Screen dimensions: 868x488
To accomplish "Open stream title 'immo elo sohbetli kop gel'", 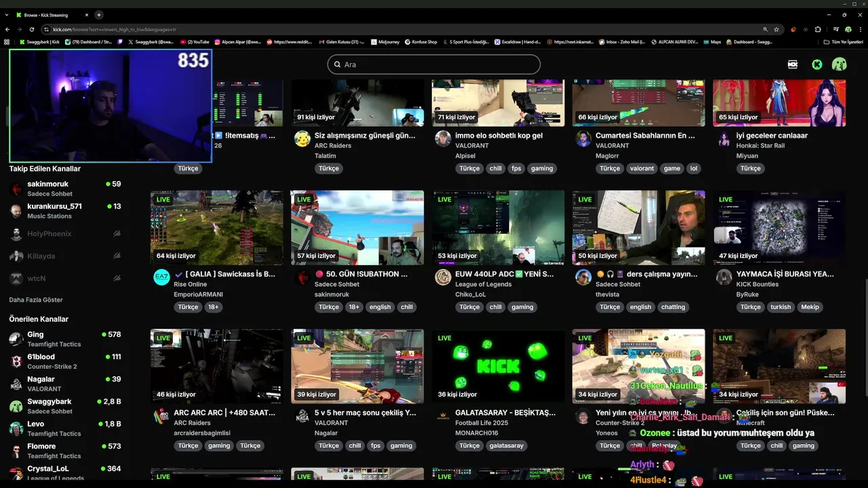I will coord(498,136).
